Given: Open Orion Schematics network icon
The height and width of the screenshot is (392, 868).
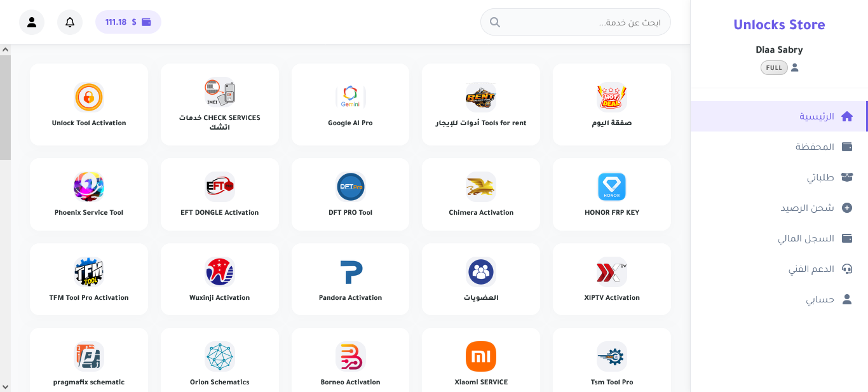Looking at the screenshot, I should click(220, 356).
